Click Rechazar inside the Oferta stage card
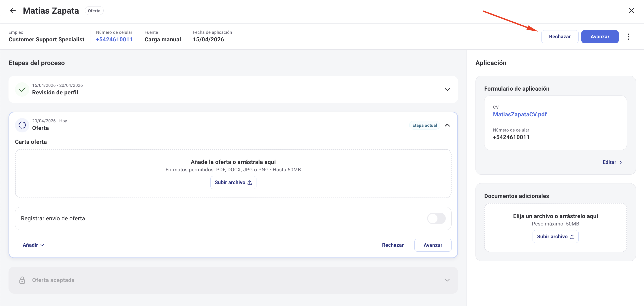Screen dimensions: 644x306 pyautogui.click(x=392, y=245)
